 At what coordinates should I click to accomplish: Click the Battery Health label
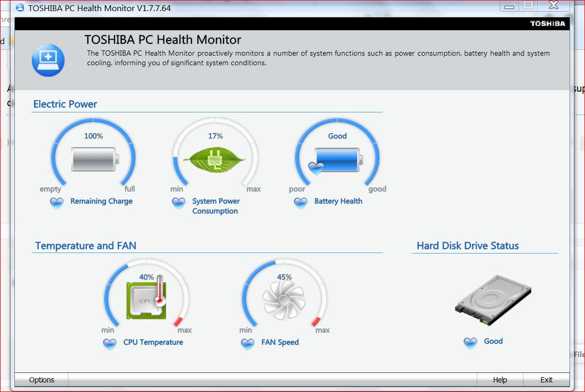click(x=338, y=201)
